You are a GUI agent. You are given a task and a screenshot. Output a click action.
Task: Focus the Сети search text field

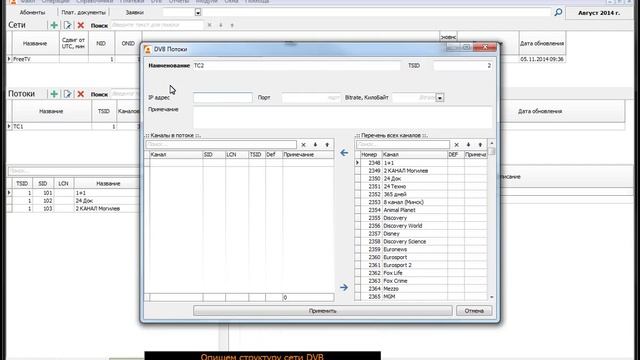click(158, 25)
